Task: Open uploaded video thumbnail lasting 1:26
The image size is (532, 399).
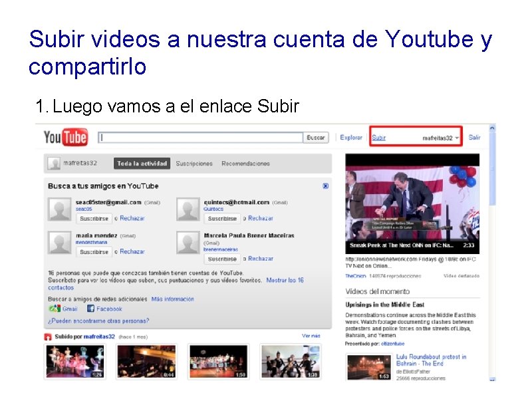Action: [75, 361]
